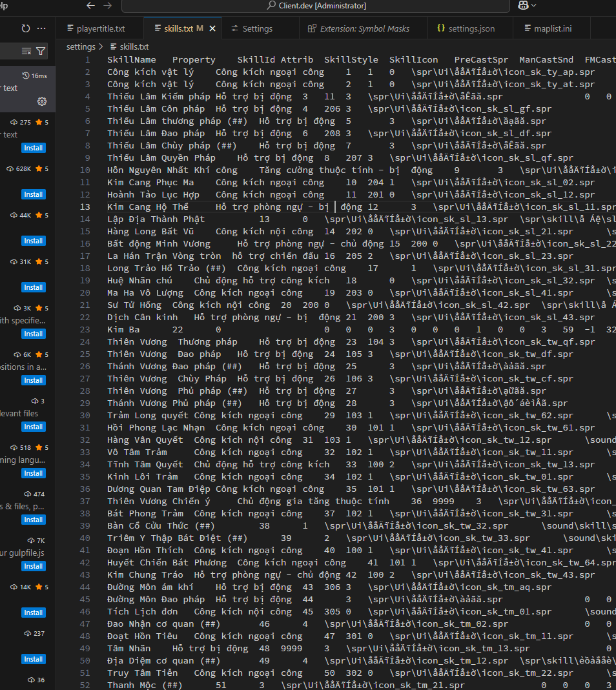Screen dimensions: 616x690
Task: Close the skills.txt tab
Action: 212,28
